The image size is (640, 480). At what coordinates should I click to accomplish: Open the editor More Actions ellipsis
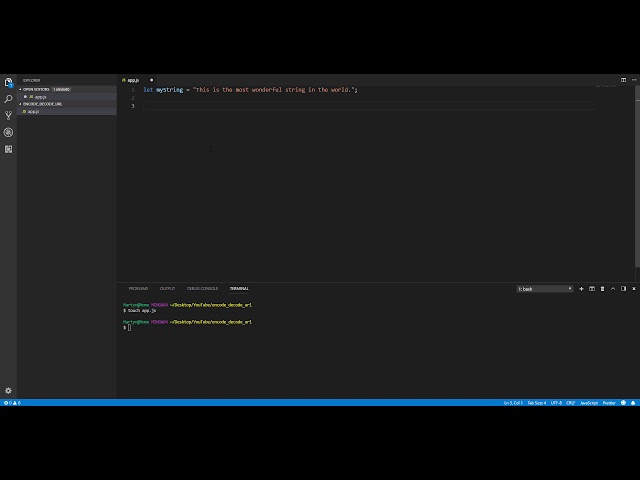[x=634, y=80]
